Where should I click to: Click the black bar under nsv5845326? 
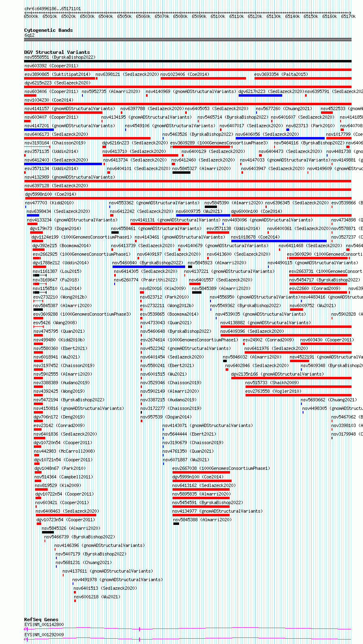[48, 532]
